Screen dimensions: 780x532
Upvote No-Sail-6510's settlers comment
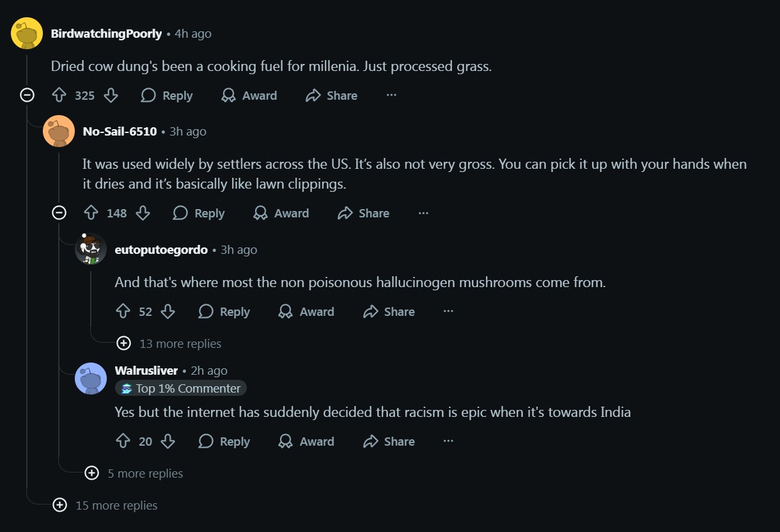[91, 213]
